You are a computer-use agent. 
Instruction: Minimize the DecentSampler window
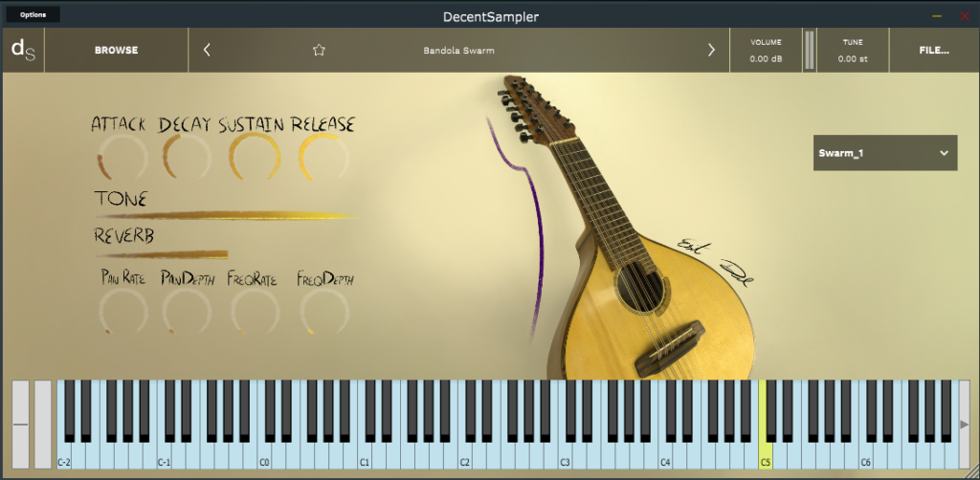(x=937, y=16)
